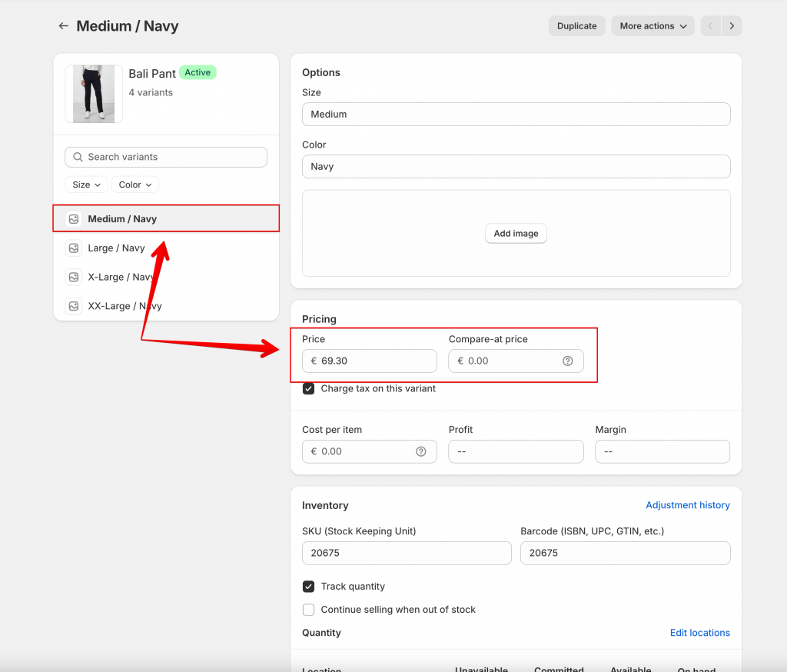Click the image icon beside Medium / Navy
The width and height of the screenshot is (787, 672).
click(x=74, y=219)
